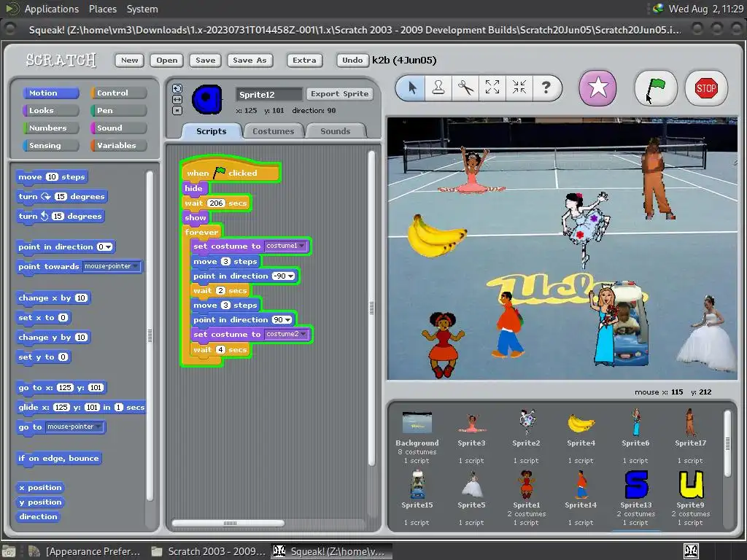Start scripts with the green flag button

point(656,88)
